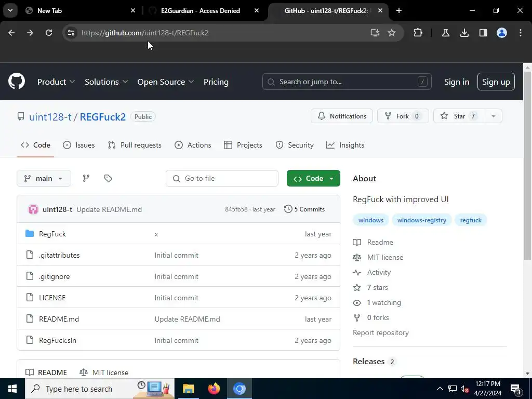The image size is (532, 399).
Task: Focus the Go to file field
Action: 222,178
